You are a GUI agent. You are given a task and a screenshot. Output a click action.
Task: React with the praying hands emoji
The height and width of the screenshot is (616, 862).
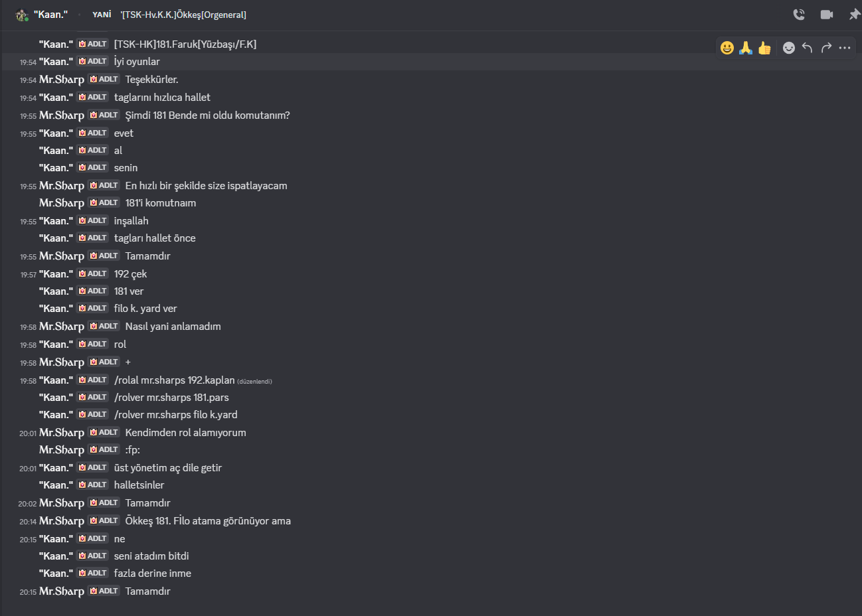pos(746,48)
